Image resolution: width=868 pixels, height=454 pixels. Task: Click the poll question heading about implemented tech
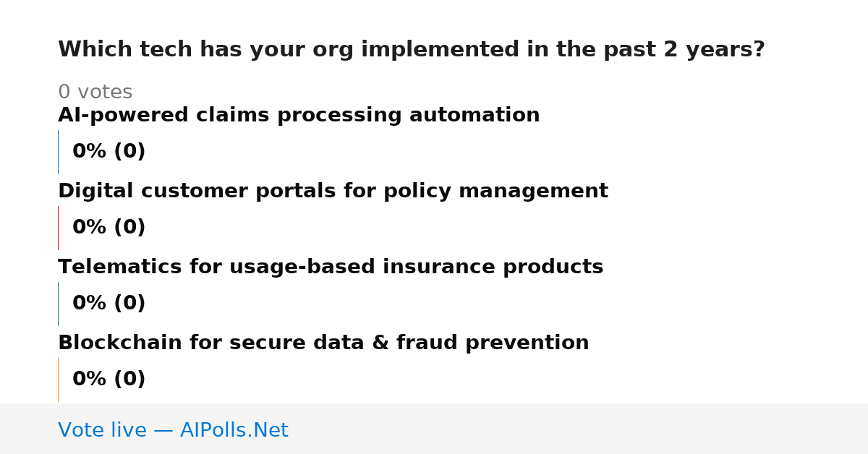412,50
